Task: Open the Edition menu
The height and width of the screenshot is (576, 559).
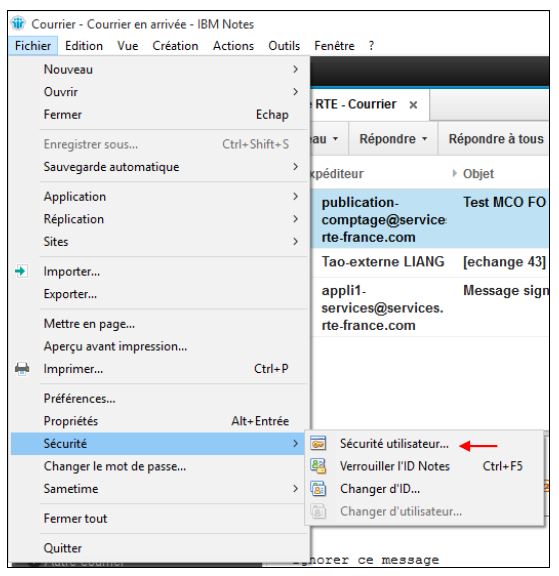Action: 84,46
